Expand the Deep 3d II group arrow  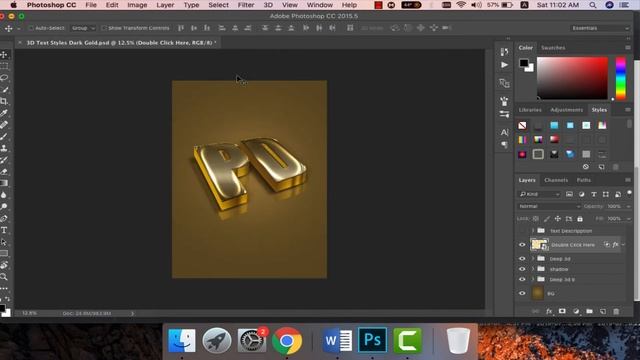[533, 280]
